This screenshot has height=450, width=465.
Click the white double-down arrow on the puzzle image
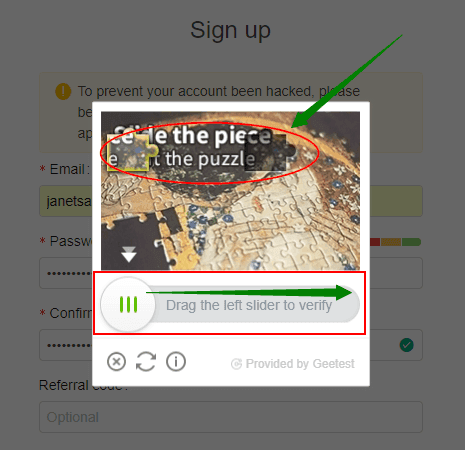coord(129,254)
